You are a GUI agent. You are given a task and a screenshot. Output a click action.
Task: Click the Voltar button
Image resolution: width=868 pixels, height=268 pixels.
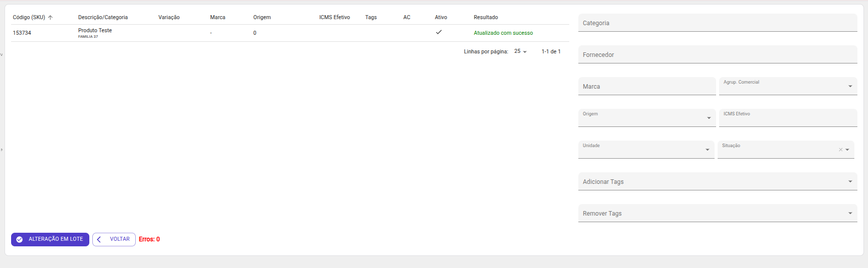coord(114,239)
